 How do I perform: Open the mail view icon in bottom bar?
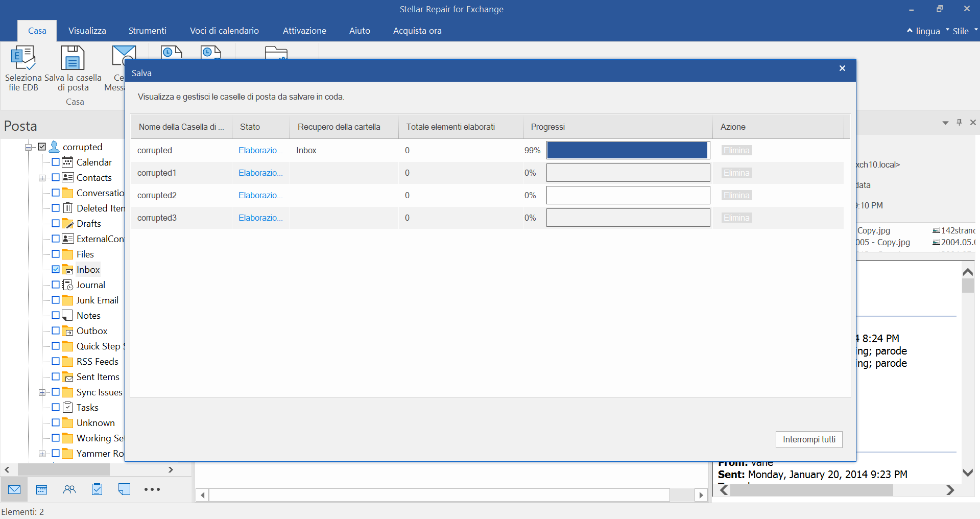14,489
